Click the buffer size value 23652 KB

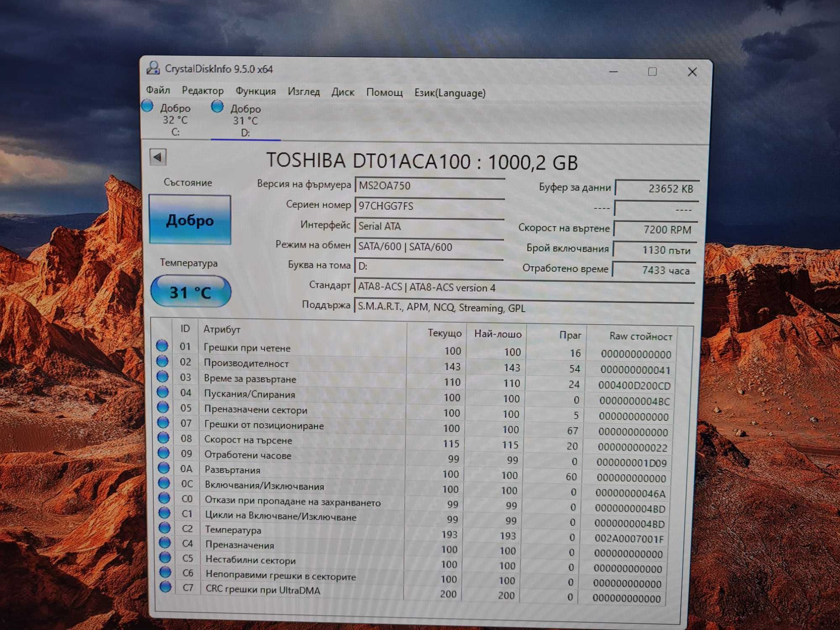coord(656,188)
